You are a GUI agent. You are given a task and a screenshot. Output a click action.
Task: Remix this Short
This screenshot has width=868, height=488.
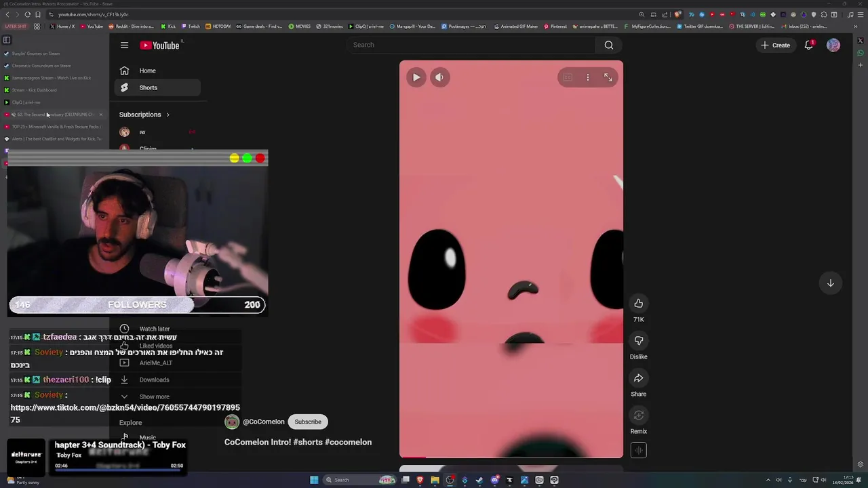(638, 415)
